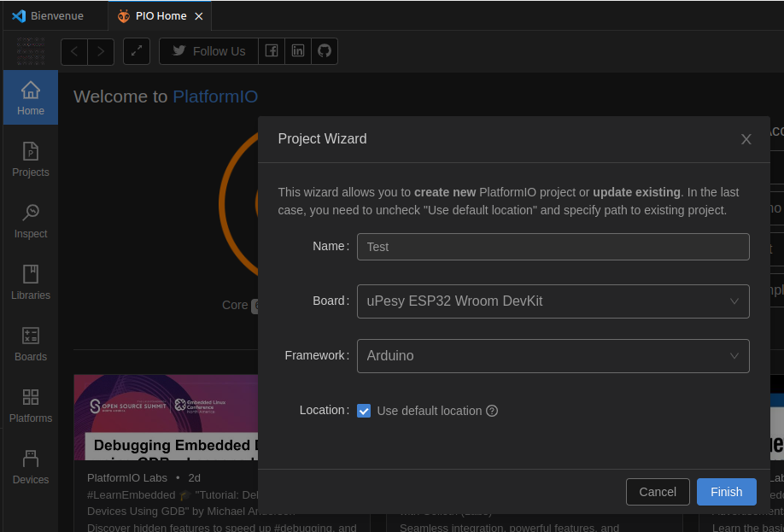
Task: Click the PlatformIO Labs post author text
Action: click(x=127, y=478)
